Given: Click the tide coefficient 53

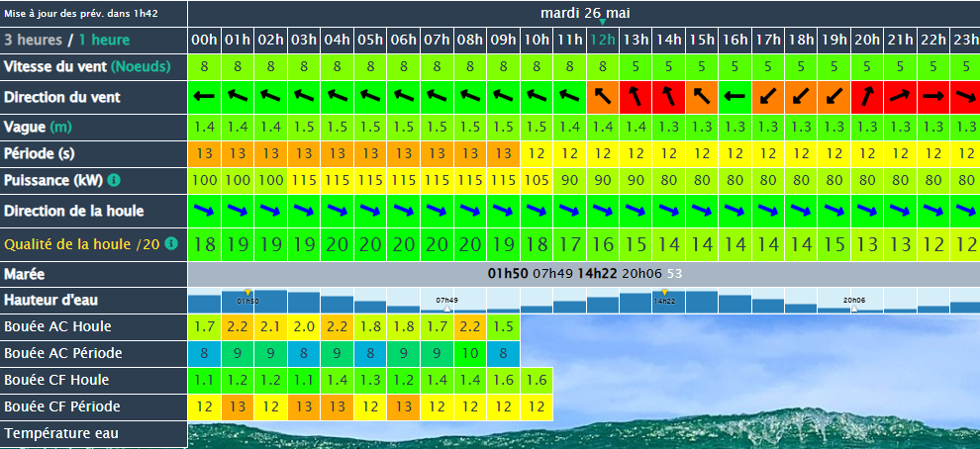Looking at the screenshot, I should click(x=674, y=274).
